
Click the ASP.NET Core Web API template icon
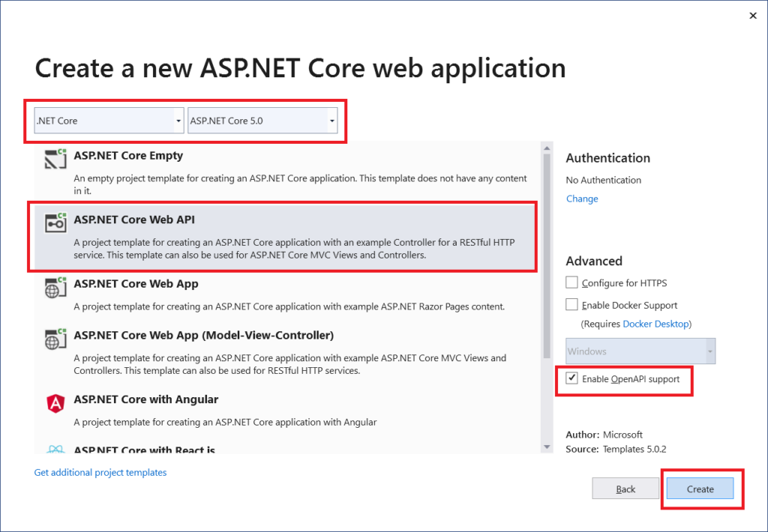coord(55,223)
